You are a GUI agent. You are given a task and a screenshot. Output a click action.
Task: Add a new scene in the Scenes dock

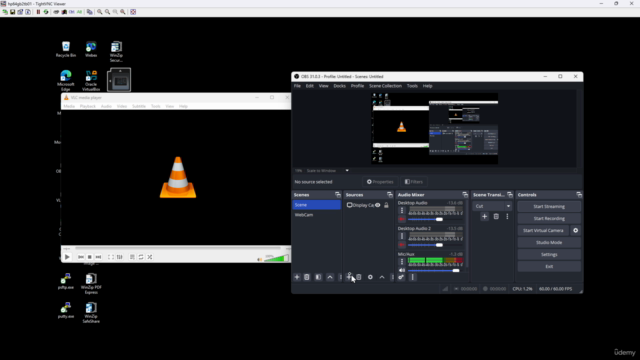(297, 277)
